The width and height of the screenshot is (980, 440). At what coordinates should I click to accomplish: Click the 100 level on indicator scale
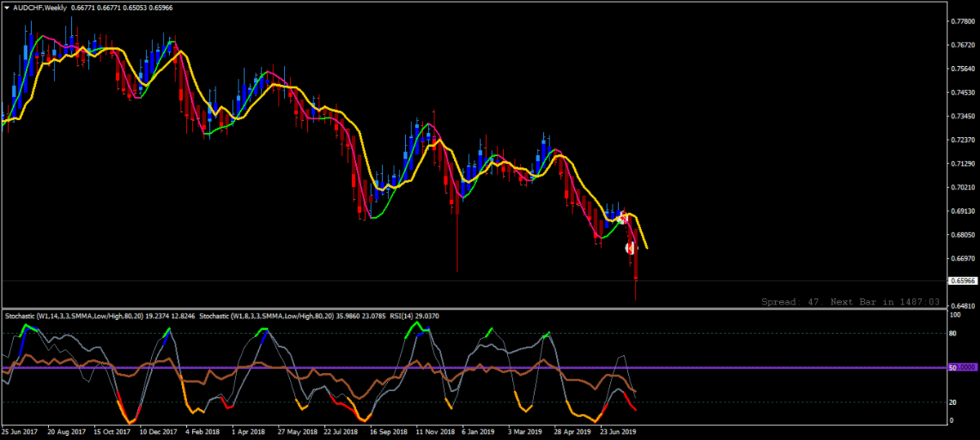pyautogui.click(x=955, y=314)
